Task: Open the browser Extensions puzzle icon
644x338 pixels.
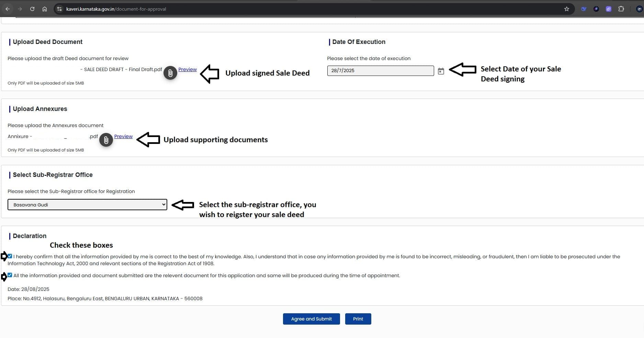Action: pyautogui.click(x=621, y=9)
